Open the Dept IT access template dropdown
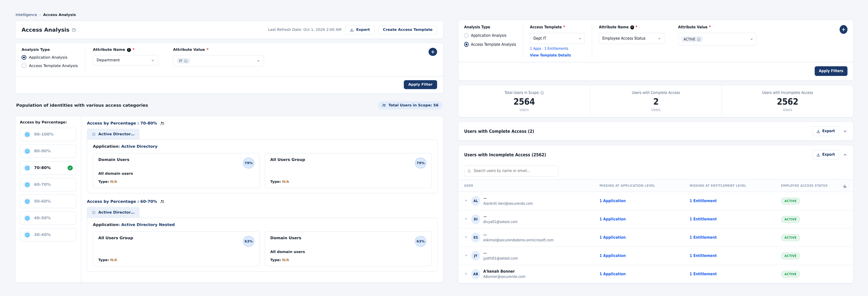 tap(557, 39)
